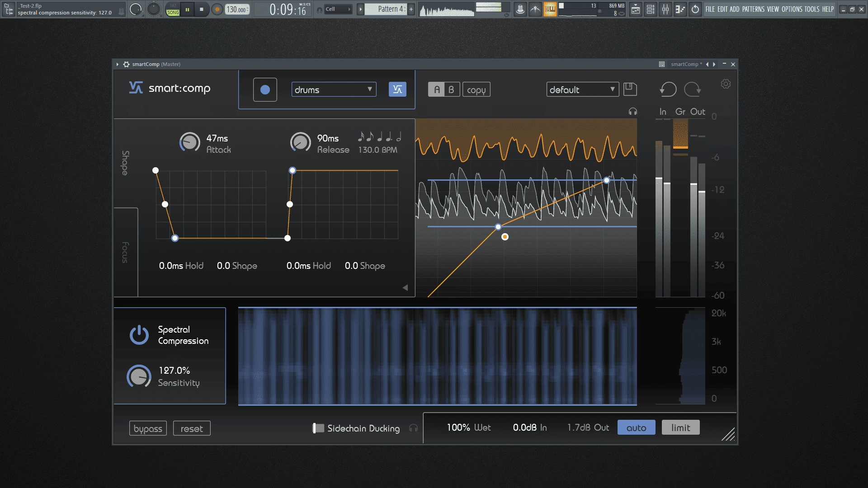Switch to the Shape tab
The image size is (868, 488).
[x=125, y=163]
